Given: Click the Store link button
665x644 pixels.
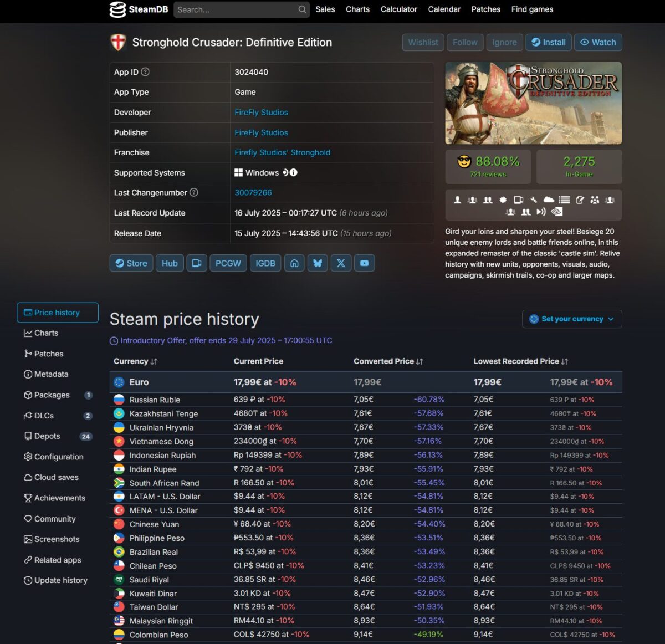Looking at the screenshot, I should click(x=131, y=263).
